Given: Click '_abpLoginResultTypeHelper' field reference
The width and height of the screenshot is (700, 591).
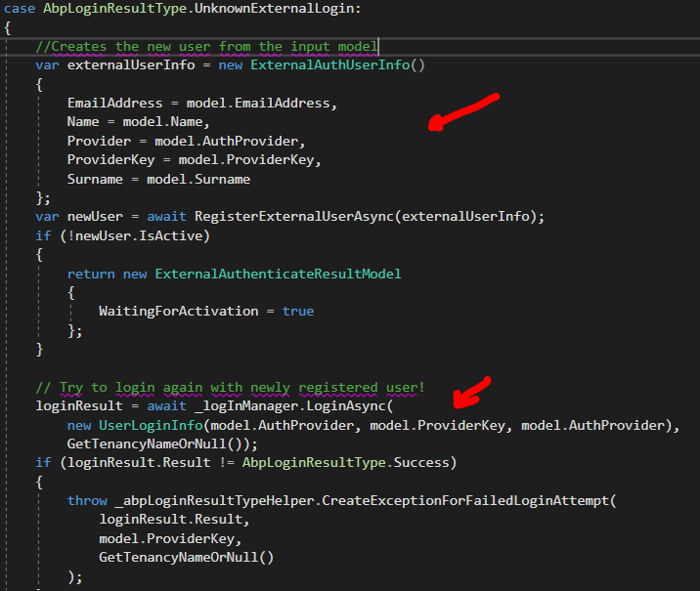Looking at the screenshot, I should 215,500.
